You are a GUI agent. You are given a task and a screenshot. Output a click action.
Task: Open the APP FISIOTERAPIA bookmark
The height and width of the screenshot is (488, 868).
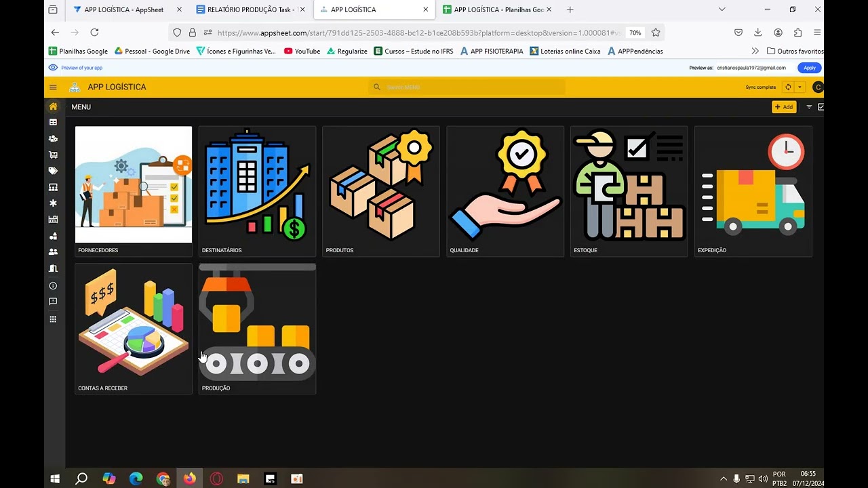[x=492, y=51]
